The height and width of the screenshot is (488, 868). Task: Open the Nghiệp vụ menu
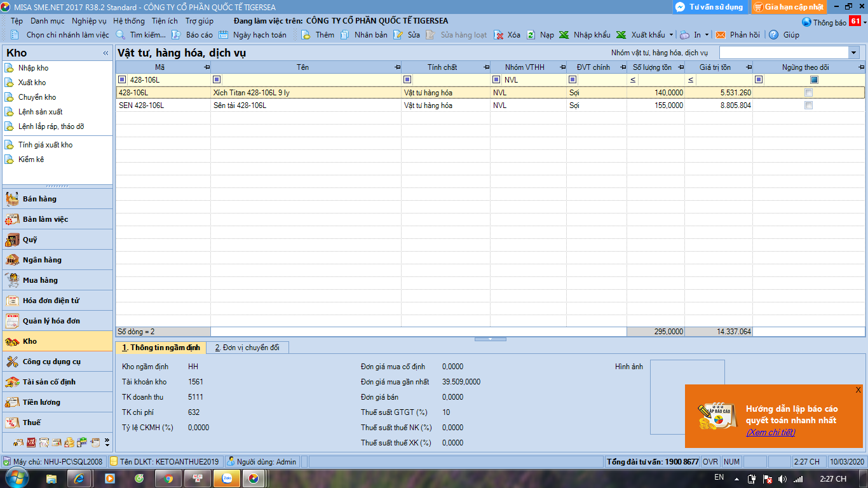point(89,21)
